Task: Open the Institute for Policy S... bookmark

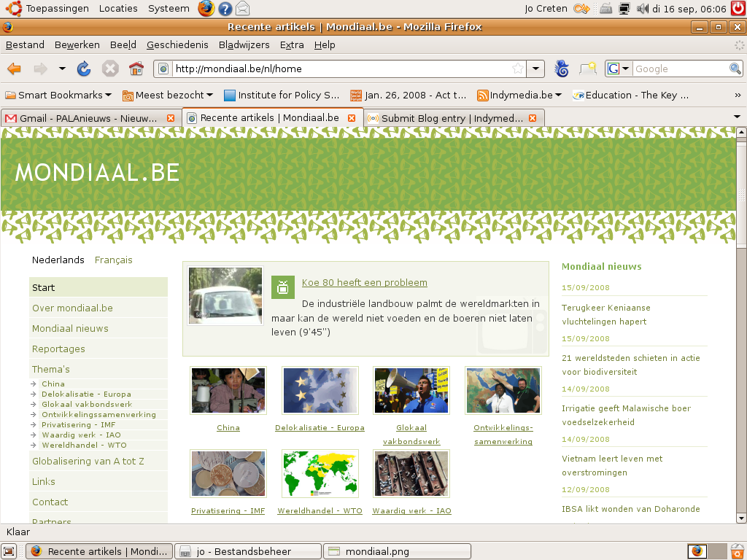Action: [x=282, y=96]
